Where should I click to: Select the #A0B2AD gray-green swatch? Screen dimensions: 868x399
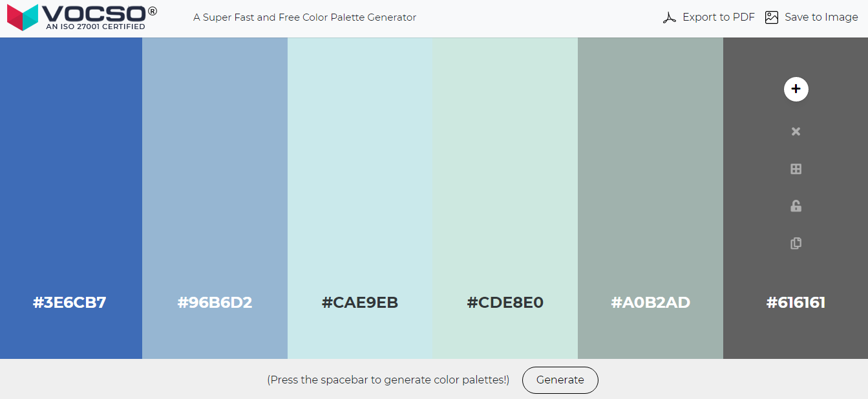(x=650, y=194)
